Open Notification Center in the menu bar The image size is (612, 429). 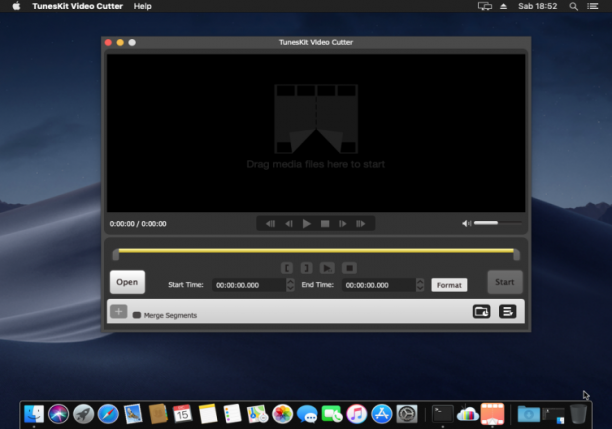593,6
